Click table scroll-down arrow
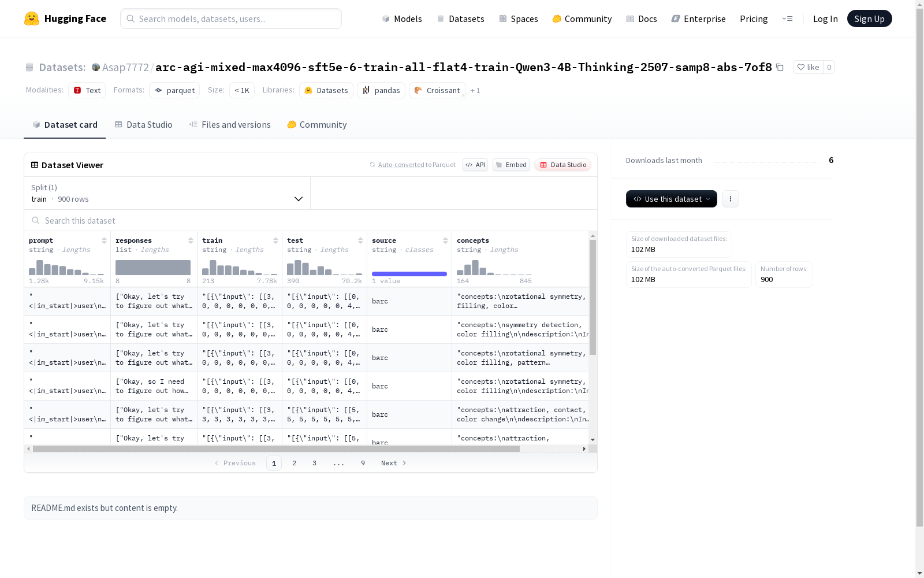The image size is (924, 578). pyautogui.click(x=593, y=440)
